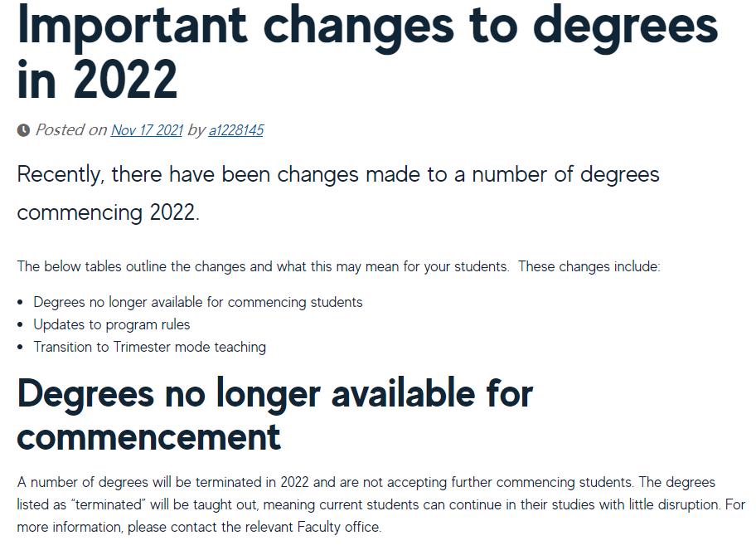Viewport: 756px width, 560px height.
Task: Click the clock icon beside Posted on
Action: pyautogui.click(x=23, y=130)
